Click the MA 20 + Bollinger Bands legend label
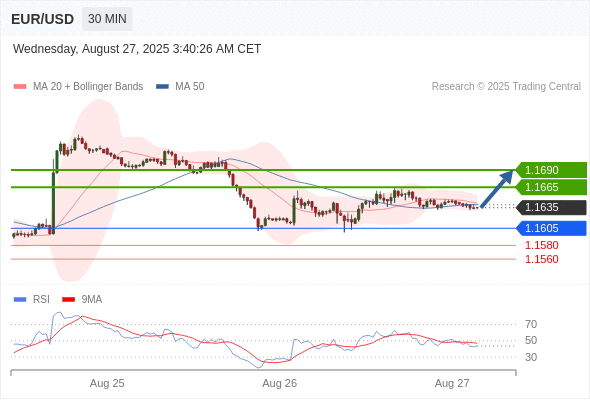The width and height of the screenshot is (590, 400). 88,87
